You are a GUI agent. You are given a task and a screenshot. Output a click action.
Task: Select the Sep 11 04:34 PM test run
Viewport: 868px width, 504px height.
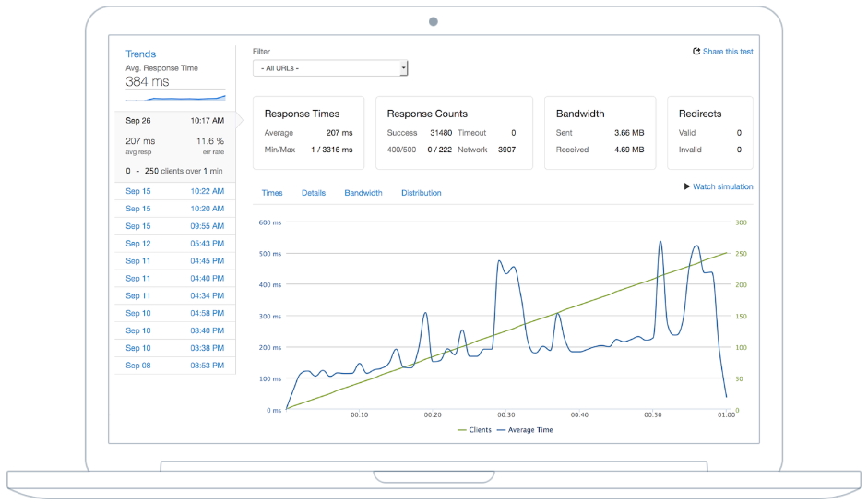(x=174, y=296)
